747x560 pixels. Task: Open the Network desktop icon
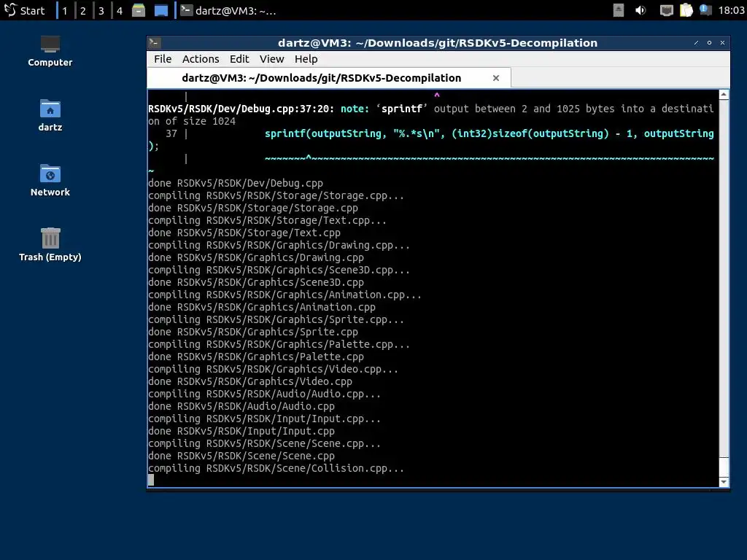pos(50,181)
